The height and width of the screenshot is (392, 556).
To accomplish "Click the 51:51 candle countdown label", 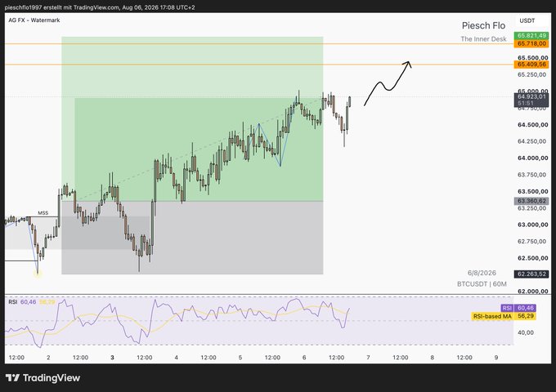I will [x=526, y=104].
